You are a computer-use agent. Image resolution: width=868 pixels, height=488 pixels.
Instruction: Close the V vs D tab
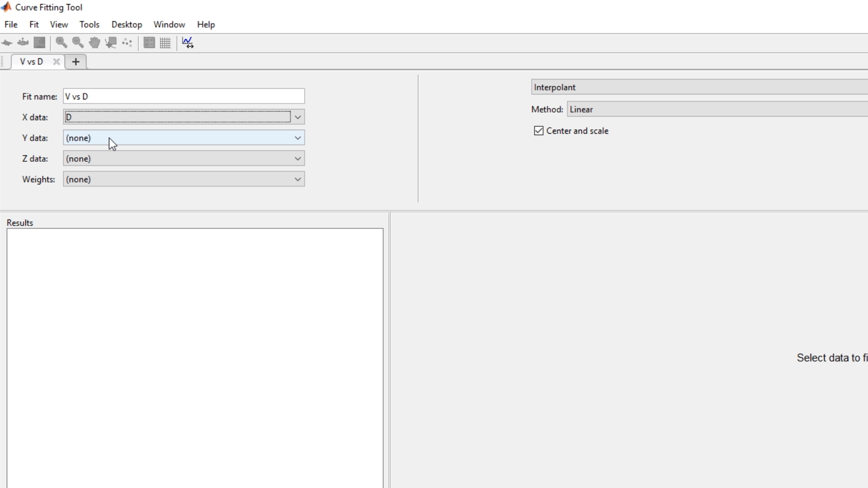57,62
